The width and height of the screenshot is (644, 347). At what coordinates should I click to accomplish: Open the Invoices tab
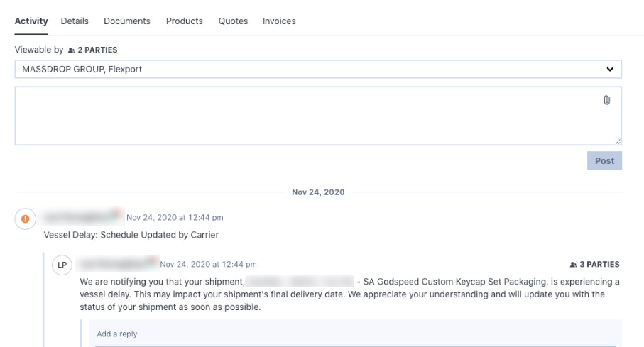(x=279, y=21)
